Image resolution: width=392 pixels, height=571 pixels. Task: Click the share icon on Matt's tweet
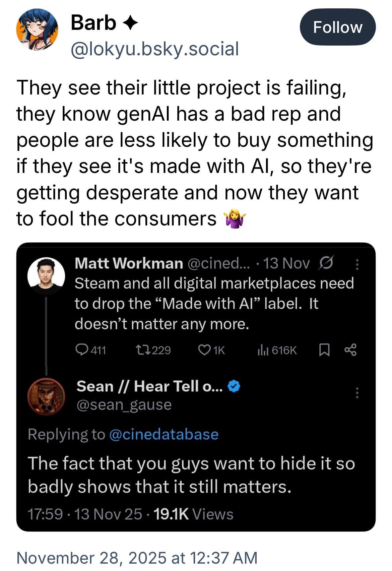[350, 351]
